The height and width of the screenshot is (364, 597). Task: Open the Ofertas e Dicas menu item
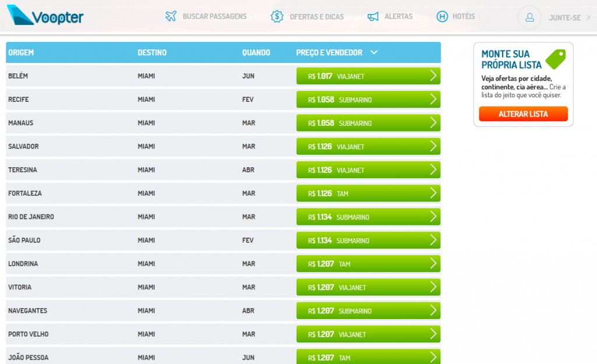click(317, 17)
